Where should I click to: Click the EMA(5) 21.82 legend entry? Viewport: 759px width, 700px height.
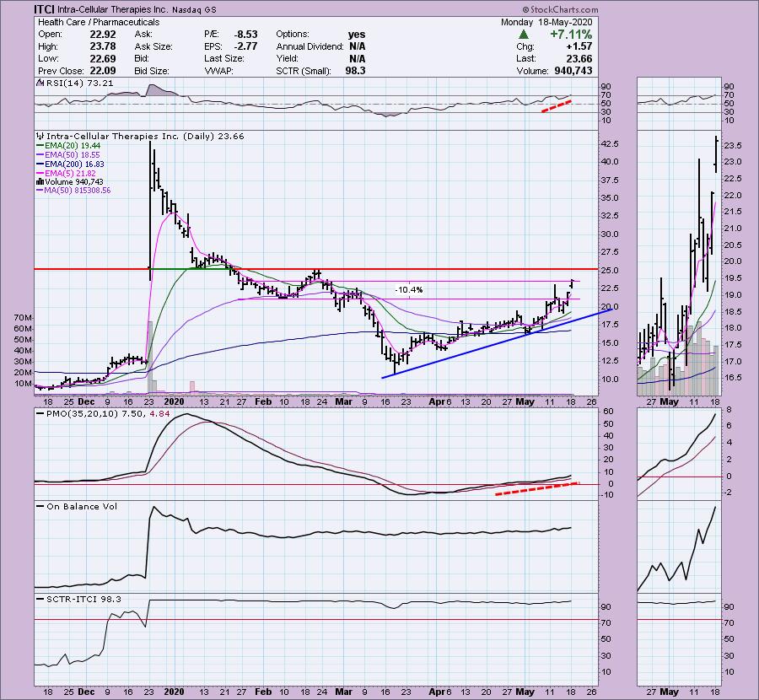(67, 173)
